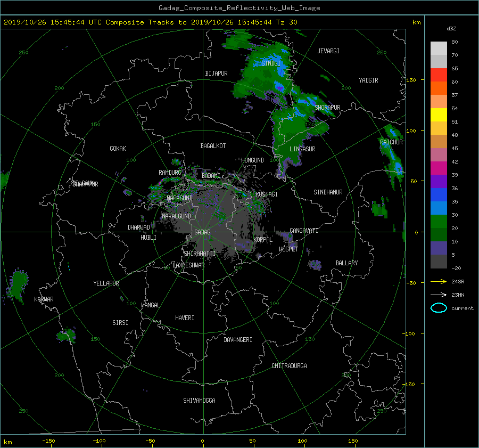Click the -20 dBZ value at the legend bottom

click(x=456, y=268)
